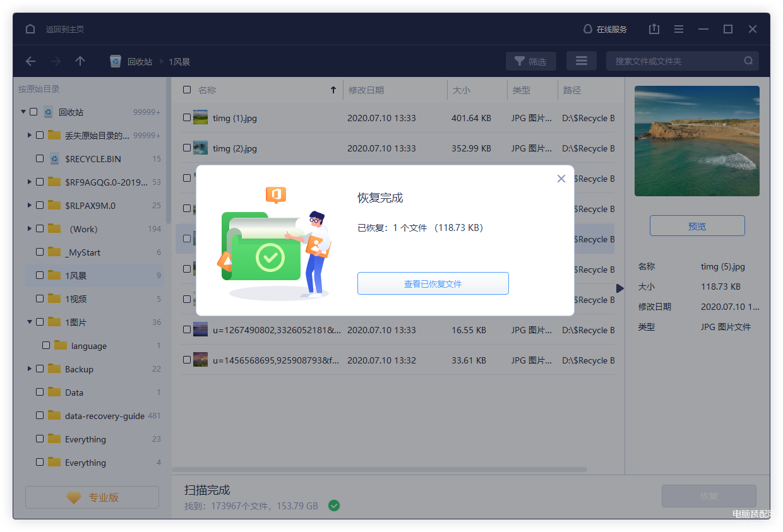Expand the Backup folder
This screenshot has height=532, width=783.
pos(30,369)
